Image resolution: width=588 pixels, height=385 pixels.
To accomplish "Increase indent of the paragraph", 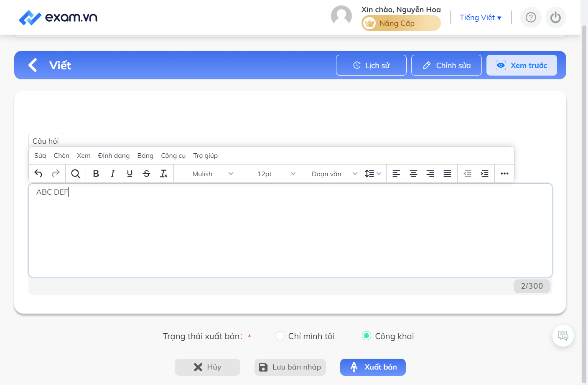I will click(x=484, y=174).
